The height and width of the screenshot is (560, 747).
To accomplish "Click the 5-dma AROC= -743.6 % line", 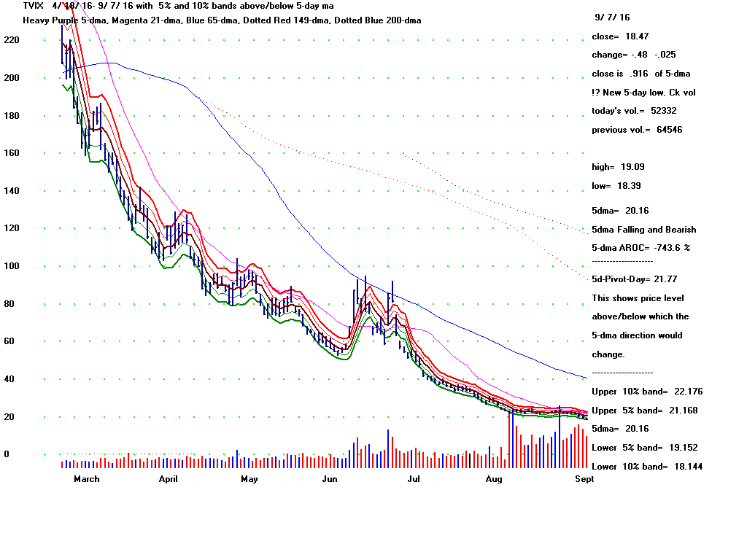I will point(640,248).
